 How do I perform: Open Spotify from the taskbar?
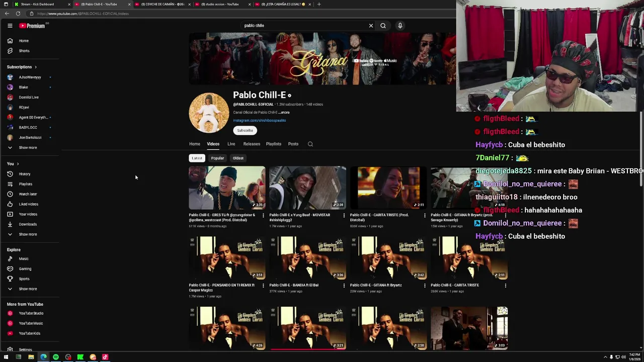pyautogui.click(x=56, y=357)
